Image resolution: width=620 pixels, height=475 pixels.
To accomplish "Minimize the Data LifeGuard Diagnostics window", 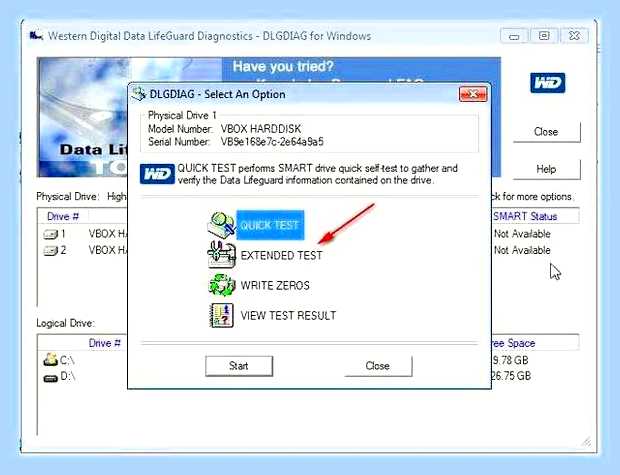I will 514,36.
